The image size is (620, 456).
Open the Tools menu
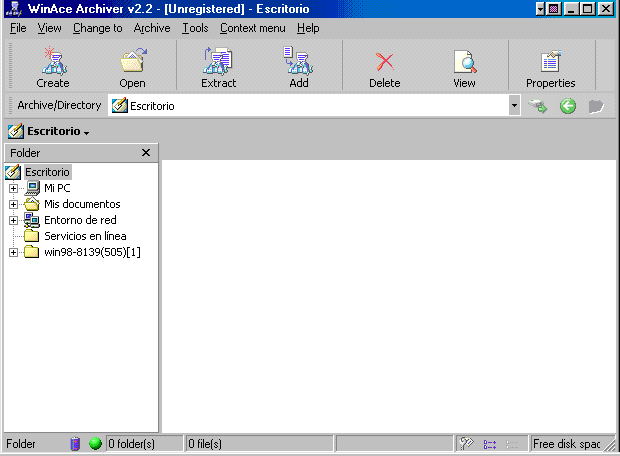[x=195, y=28]
